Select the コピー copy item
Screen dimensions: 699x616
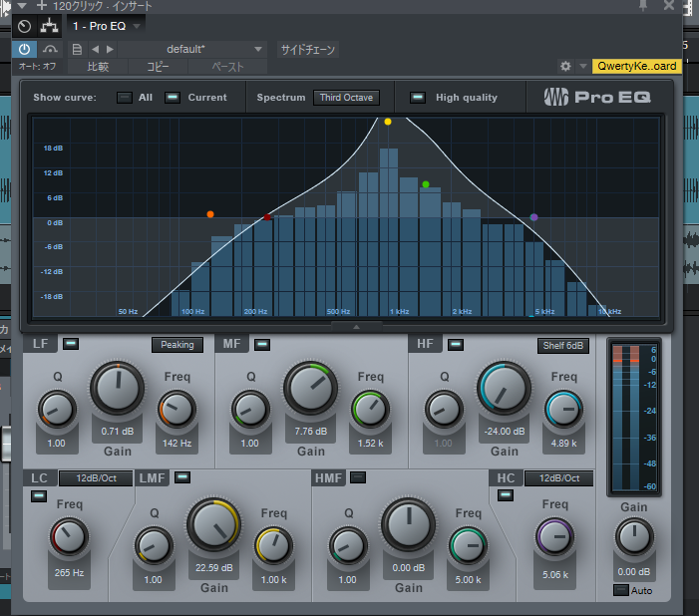pyautogui.click(x=158, y=67)
